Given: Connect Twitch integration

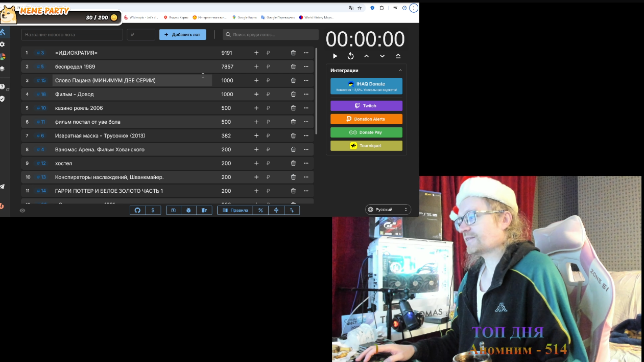Looking at the screenshot, I should [366, 106].
